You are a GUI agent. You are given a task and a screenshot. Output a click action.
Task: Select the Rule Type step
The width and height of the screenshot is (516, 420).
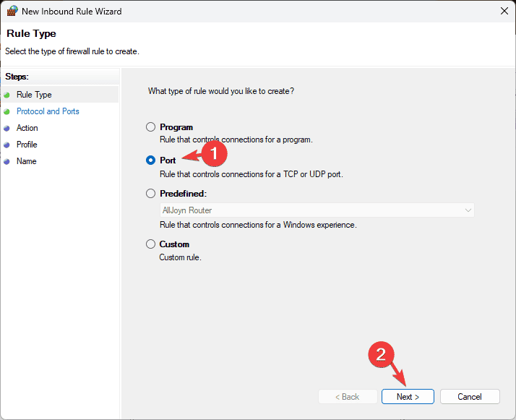(34, 95)
